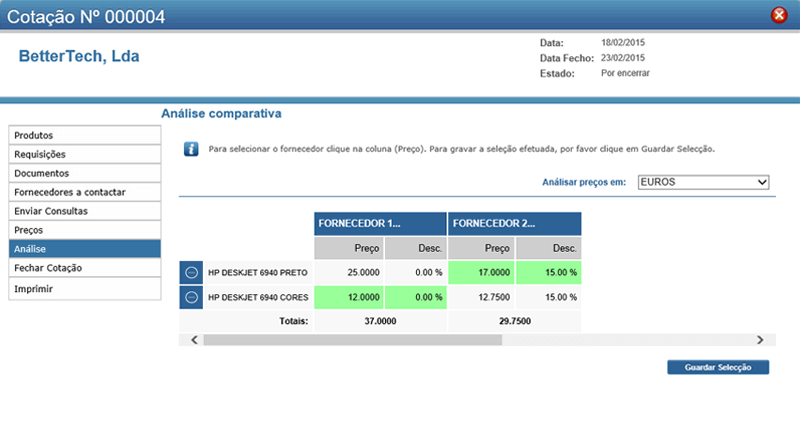The width and height of the screenshot is (800, 441).
Task: Click Guardar Selecção button
Action: 718,367
